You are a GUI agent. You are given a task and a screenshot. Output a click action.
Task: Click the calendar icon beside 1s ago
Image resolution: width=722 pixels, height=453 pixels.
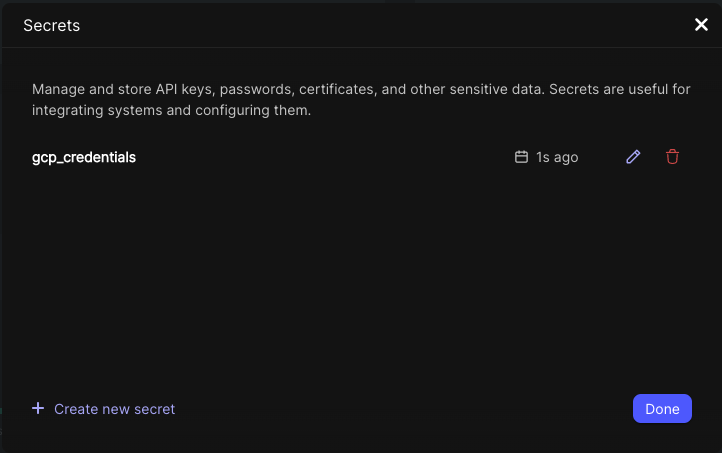click(x=521, y=157)
